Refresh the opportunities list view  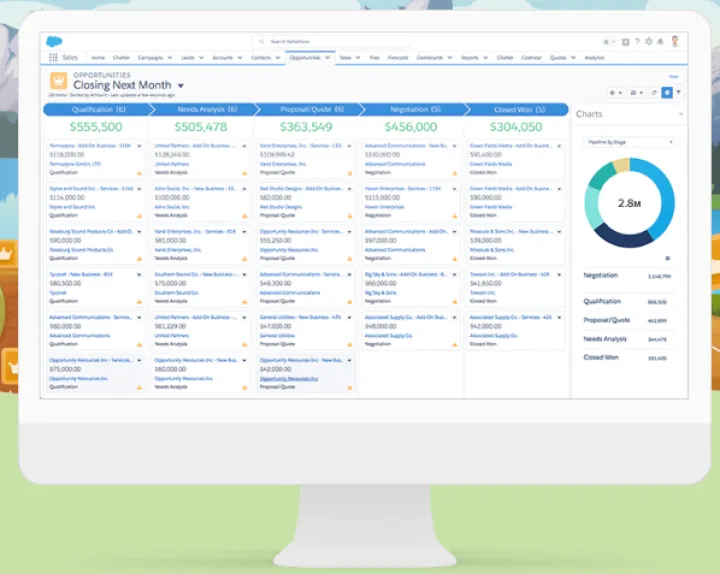(654, 92)
